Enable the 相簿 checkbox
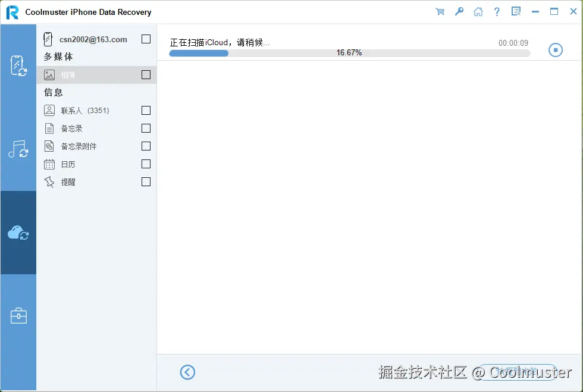The image size is (583, 392). [x=146, y=74]
